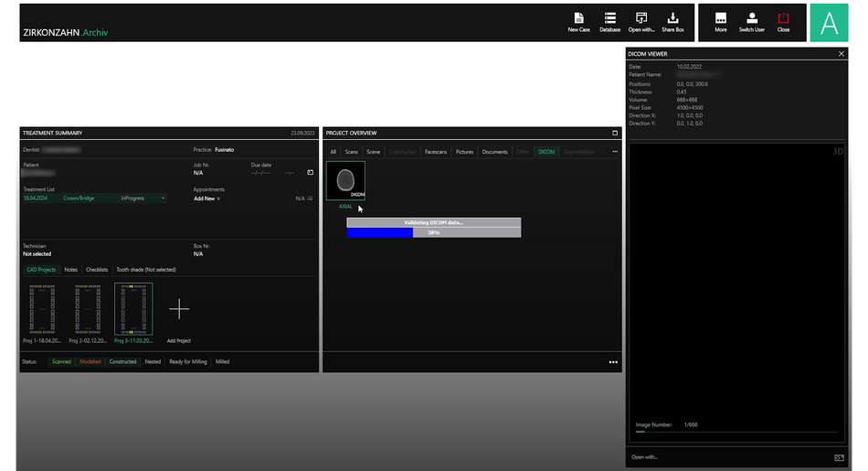Image resolution: width=868 pixels, height=471 pixels.
Task: Expand the overflow dots beside the Segmentation tab
Action: (x=615, y=152)
